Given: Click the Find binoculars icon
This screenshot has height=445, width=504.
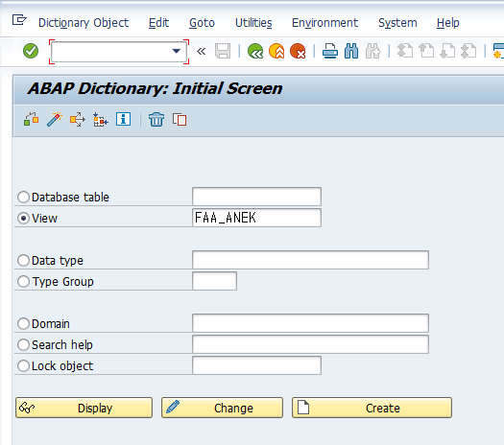Looking at the screenshot, I should point(351,51).
